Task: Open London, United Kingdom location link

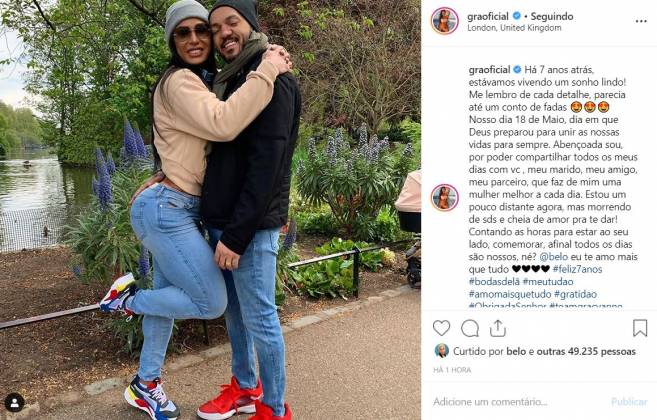Action: pyautogui.click(x=514, y=28)
